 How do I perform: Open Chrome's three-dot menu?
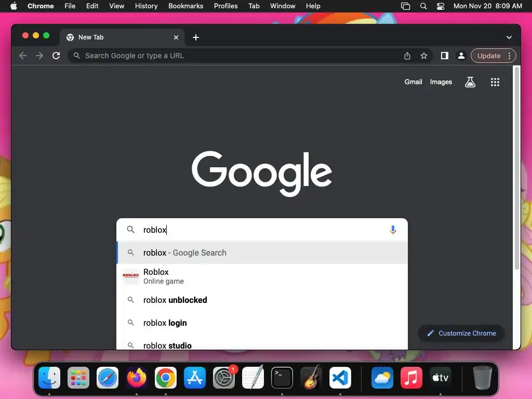click(x=509, y=56)
